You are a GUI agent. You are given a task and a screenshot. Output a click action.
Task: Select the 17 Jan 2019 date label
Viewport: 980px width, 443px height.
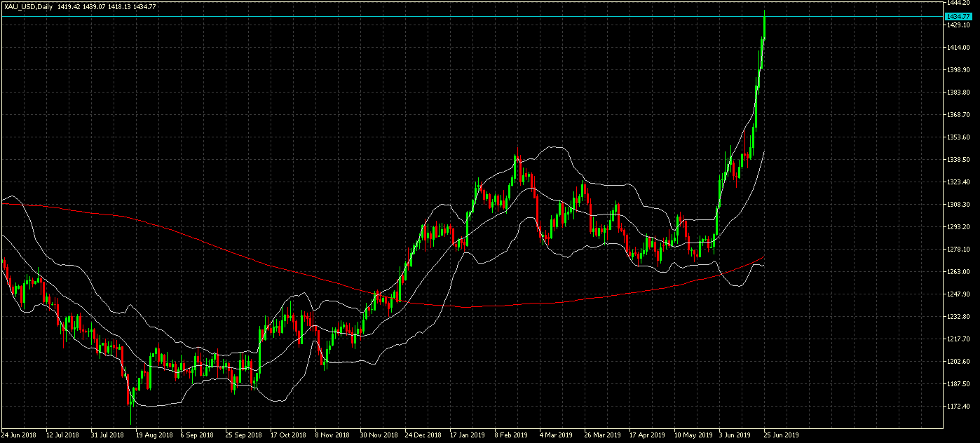point(468,435)
